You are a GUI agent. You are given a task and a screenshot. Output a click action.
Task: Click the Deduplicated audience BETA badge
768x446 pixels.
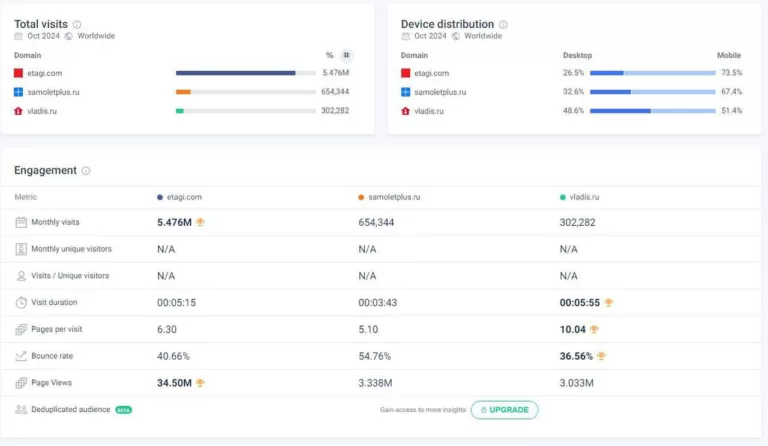tap(123, 410)
